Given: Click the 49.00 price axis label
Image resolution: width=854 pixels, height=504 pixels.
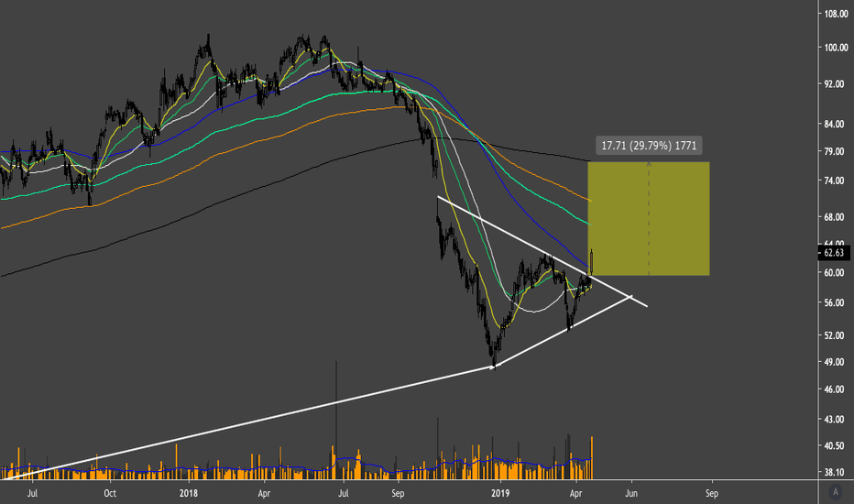Looking at the screenshot, I should point(836,362).
